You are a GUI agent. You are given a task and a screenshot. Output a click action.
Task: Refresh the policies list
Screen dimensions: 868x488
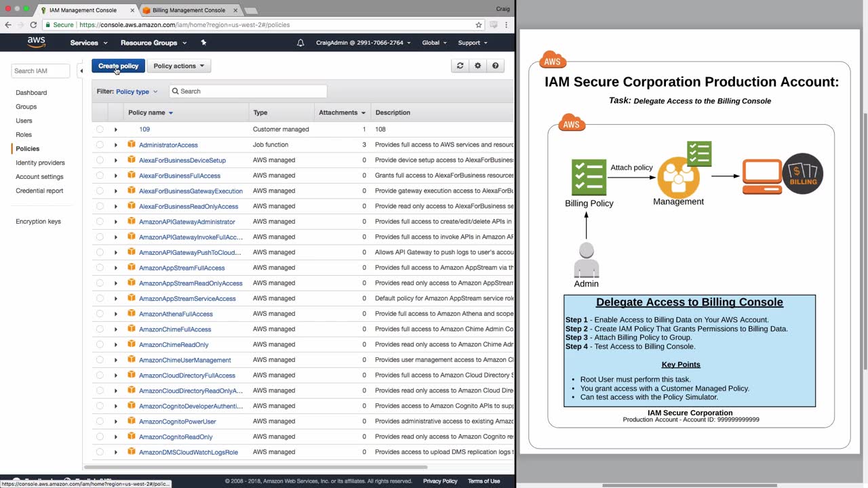pyautogui.click(x=460, y=66)
